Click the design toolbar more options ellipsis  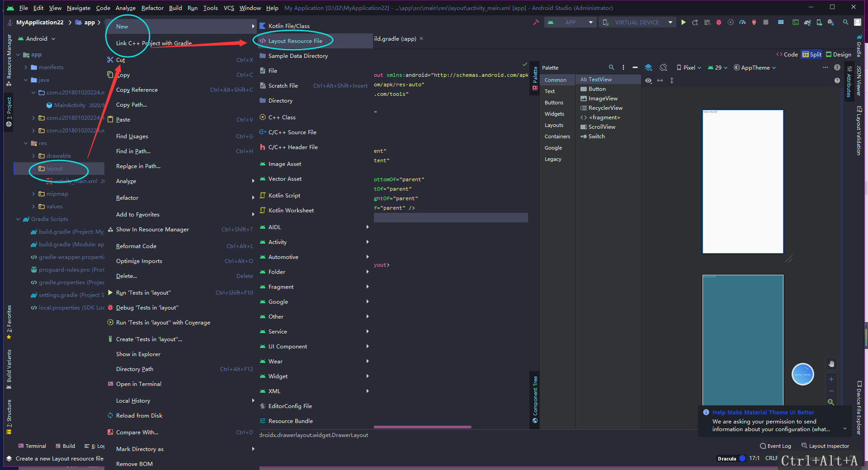pos(826,67)
